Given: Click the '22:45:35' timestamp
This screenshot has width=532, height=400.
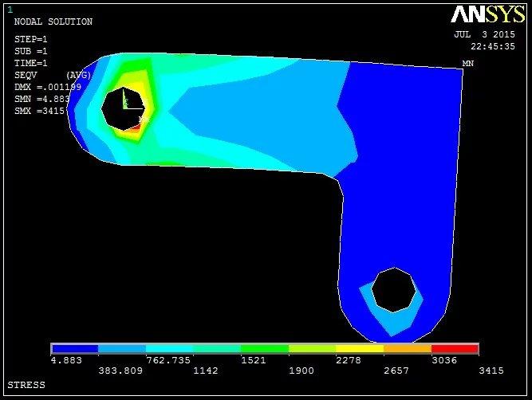Looking at the screenshot, I should point(493,46).
